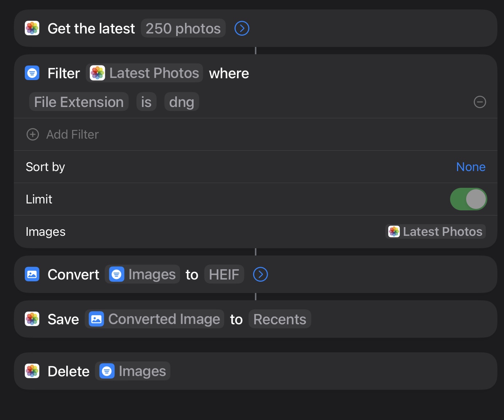Click the Convert Image action icon
This screenshot has height=420, width=504.
pyautogui.click(x=32, y=274)
